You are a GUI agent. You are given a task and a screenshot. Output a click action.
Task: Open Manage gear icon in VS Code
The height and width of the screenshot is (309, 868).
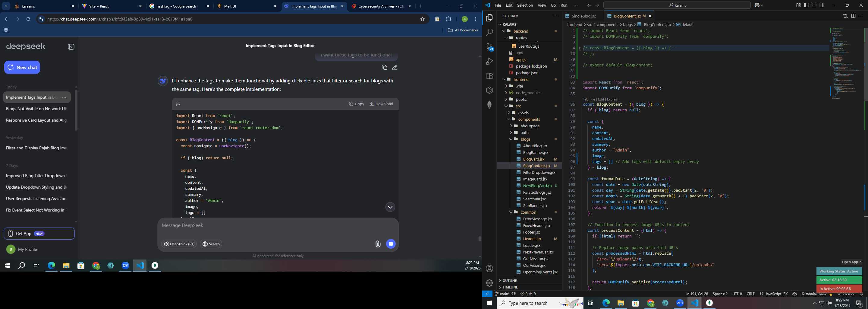pos(489,283)
